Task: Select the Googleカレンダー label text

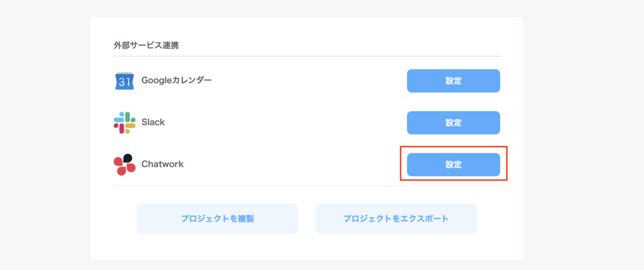Action: [177, 80]
